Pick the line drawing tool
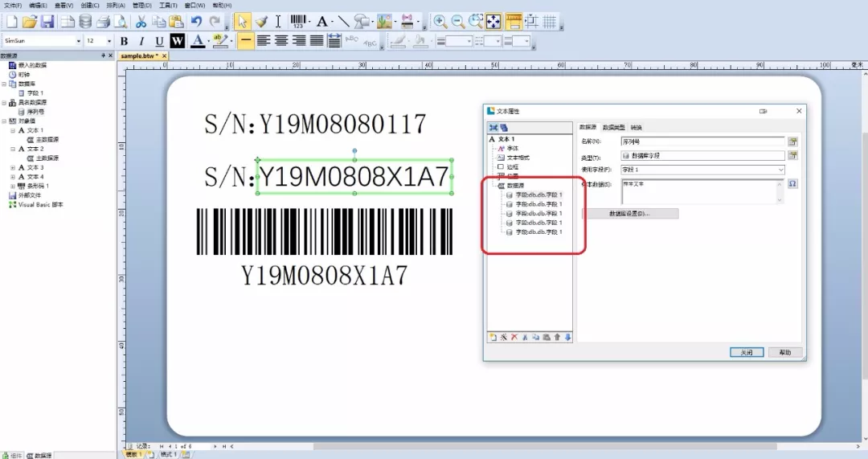The height and width of the screenshot is (459, 868). [343, 22]
